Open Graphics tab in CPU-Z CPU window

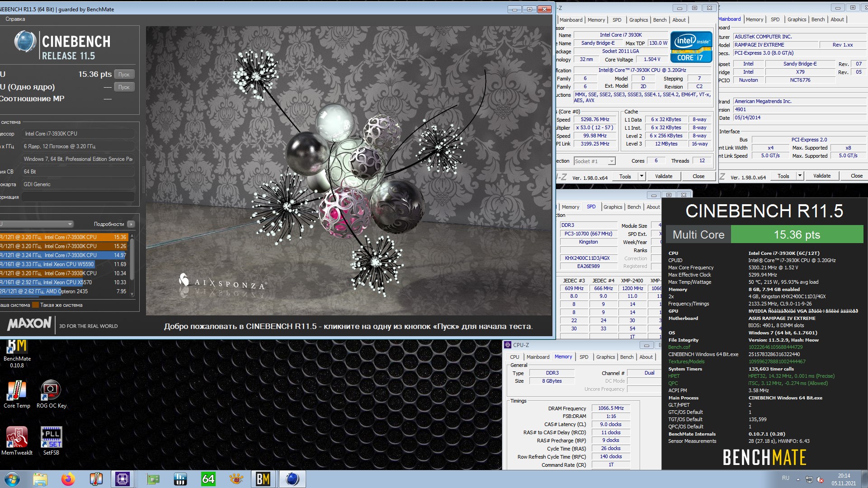pos(638,20)
